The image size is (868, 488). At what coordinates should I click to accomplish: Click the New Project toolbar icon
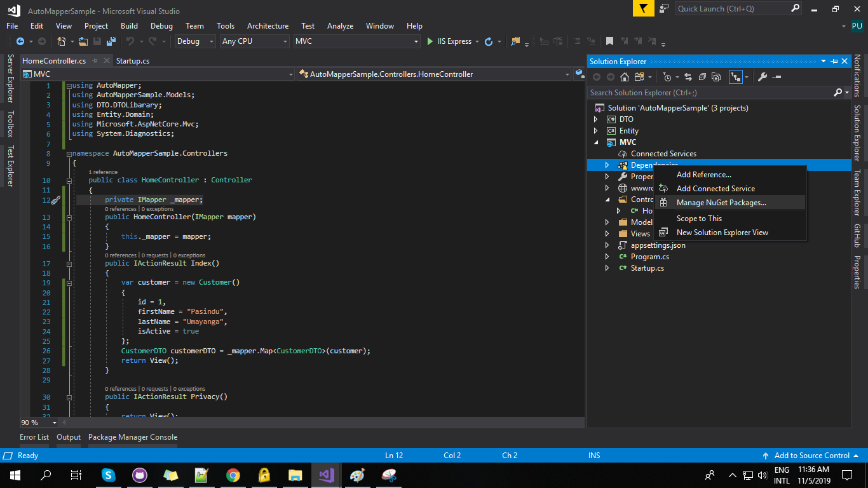tap(61, 41)
